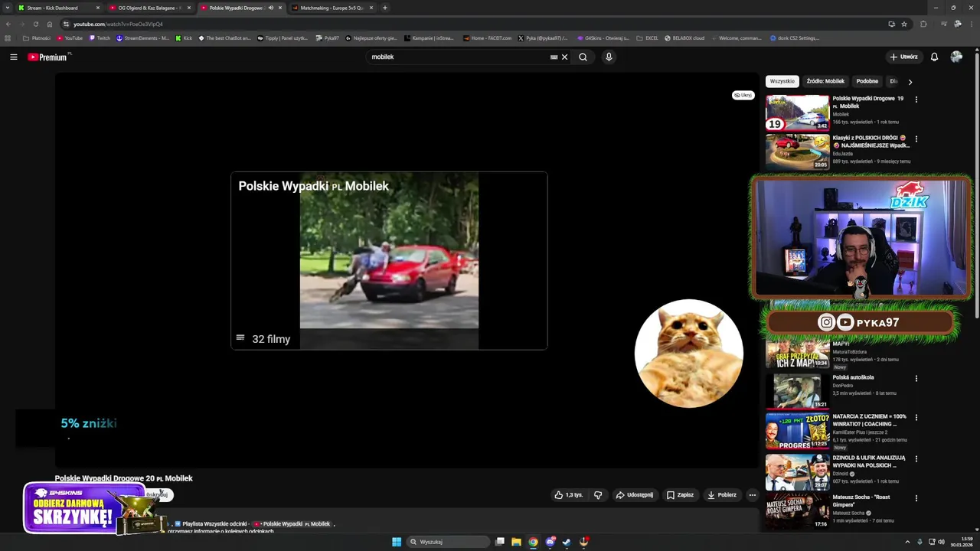Image resolution: width=980 pixels, height=551 pixels.
Task: Open the G4Skins bookmark
Action: [603, 37]
